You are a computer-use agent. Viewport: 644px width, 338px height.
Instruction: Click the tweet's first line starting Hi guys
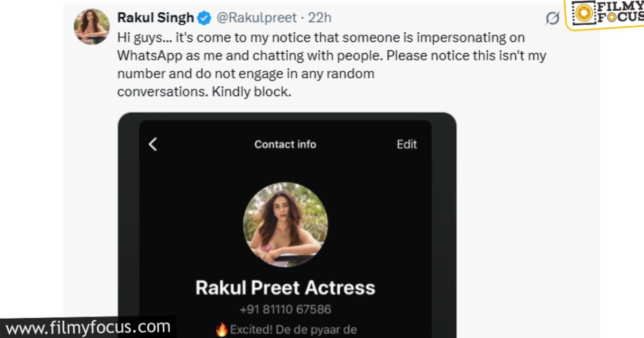(320, 38)
